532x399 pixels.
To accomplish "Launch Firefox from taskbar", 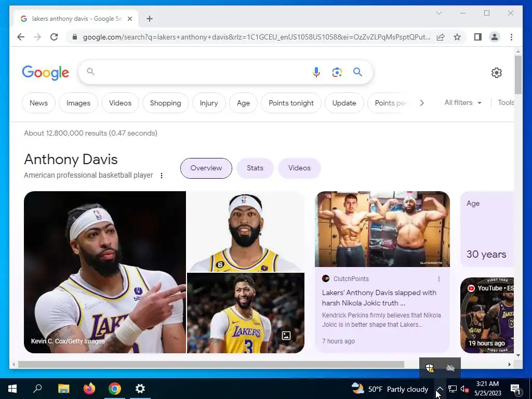I will [89, 389].
